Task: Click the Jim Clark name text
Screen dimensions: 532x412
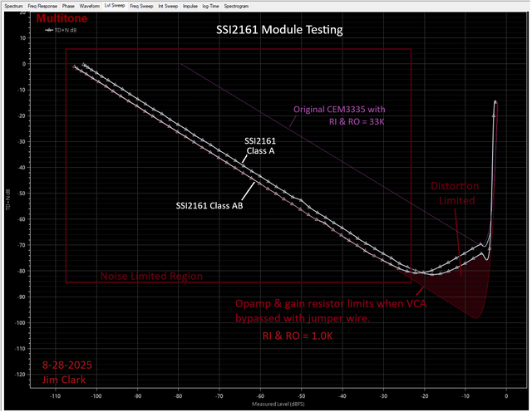Action: (x=64, y=380)
